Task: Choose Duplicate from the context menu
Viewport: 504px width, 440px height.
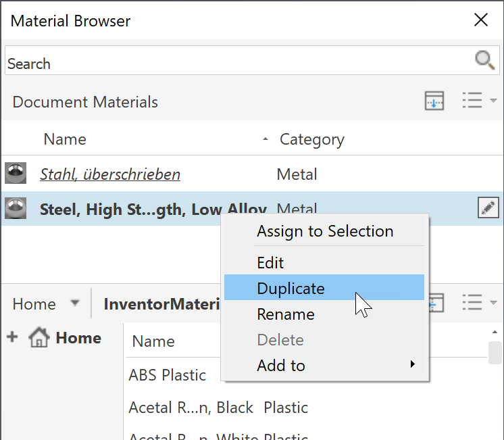Action: click(324, 287)
